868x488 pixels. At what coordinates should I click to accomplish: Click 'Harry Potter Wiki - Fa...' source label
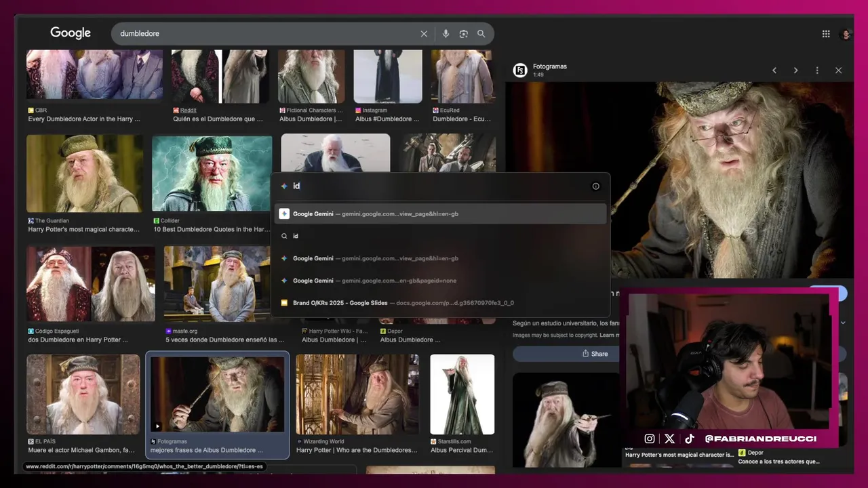coord(338,331)
